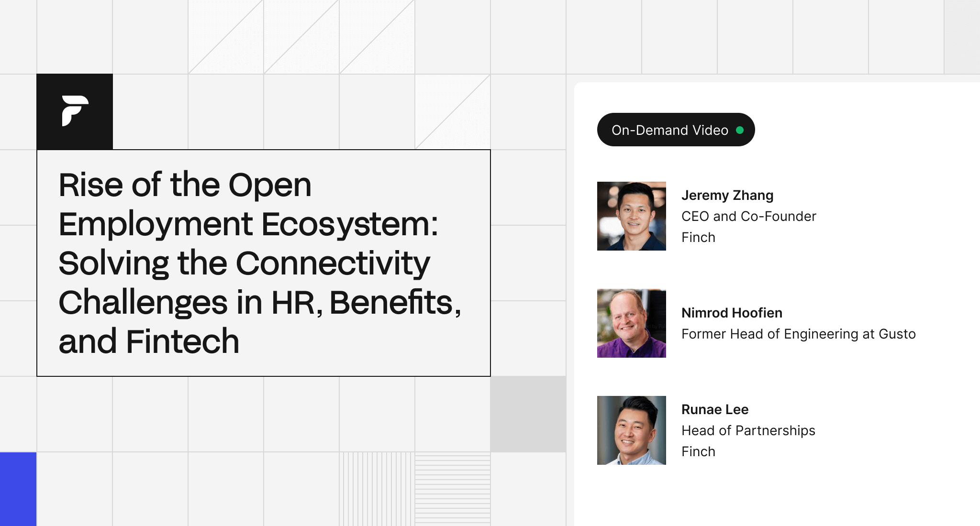Select the name 'Jeremy Zhang'
This screenshot has width=980, height=526.
pyautogui.click(x=727, y=195)
